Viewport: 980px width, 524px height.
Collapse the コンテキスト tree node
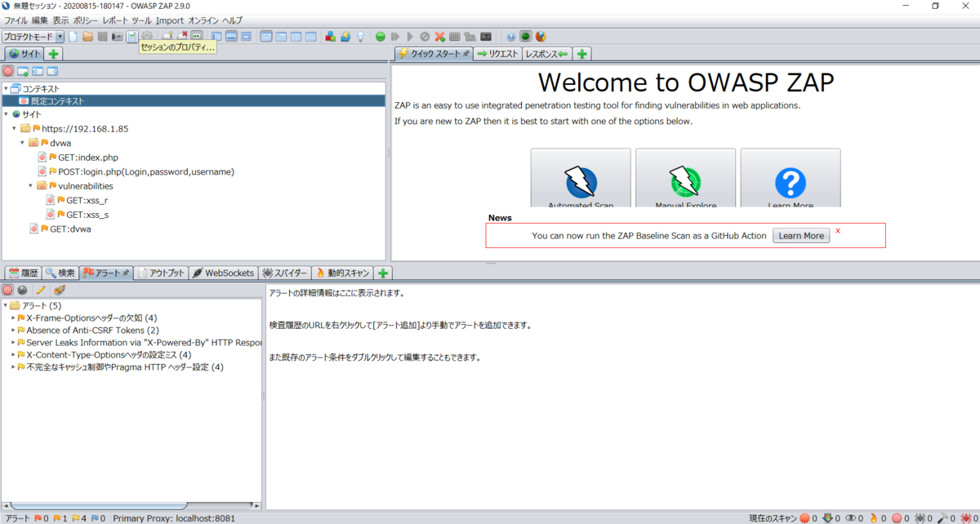[6, 88]
